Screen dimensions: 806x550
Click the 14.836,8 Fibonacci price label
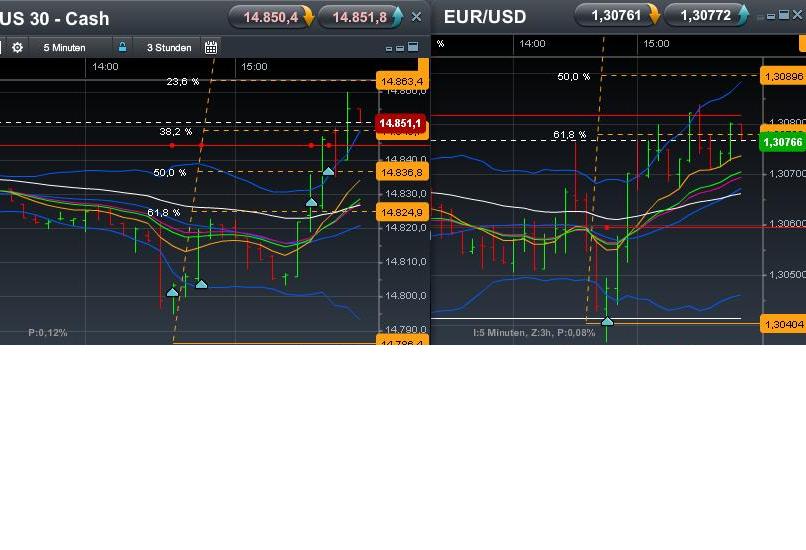coord(402,172)
